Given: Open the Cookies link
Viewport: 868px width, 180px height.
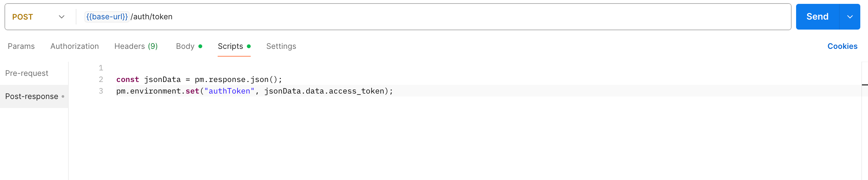Looking at the screenshot, I should 842,46.
